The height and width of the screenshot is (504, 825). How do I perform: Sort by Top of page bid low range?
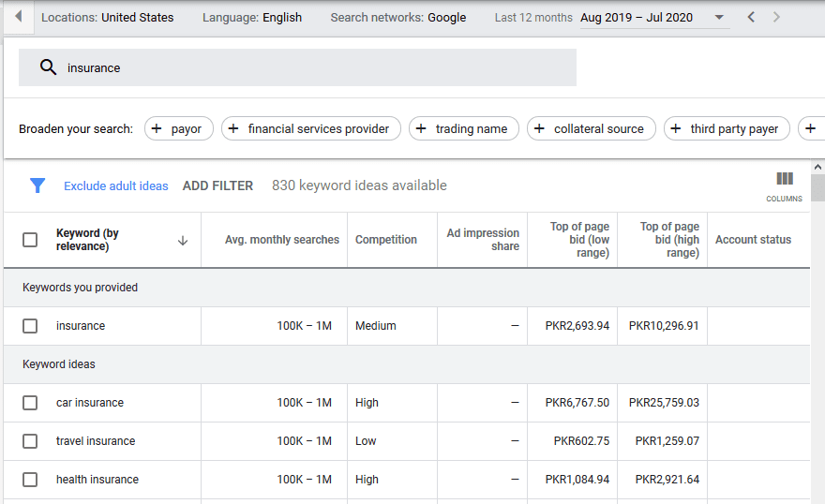tap(579, 240)
